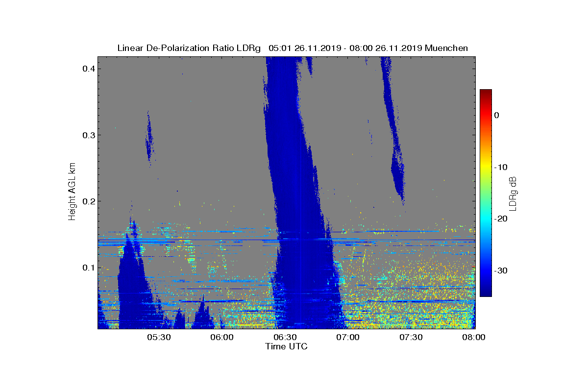This screenshot has width=588, height=392.
Task: Click the 'Time UTC' axis label
Action: coord(286,346)
